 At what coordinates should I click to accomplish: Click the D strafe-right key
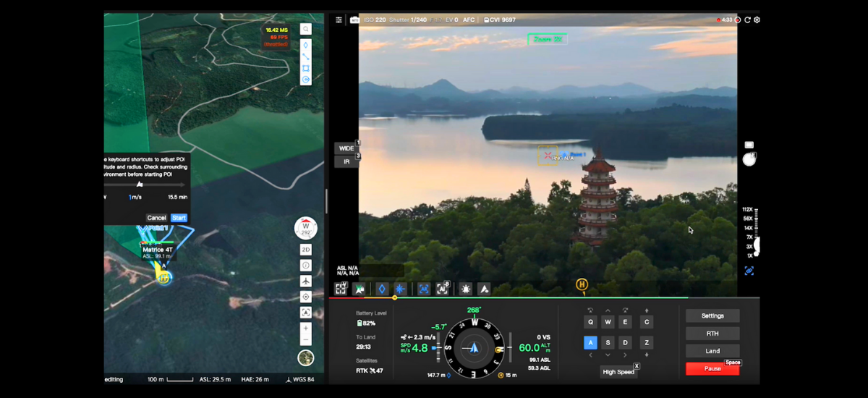pyautogui.click(x=626, y=342)
